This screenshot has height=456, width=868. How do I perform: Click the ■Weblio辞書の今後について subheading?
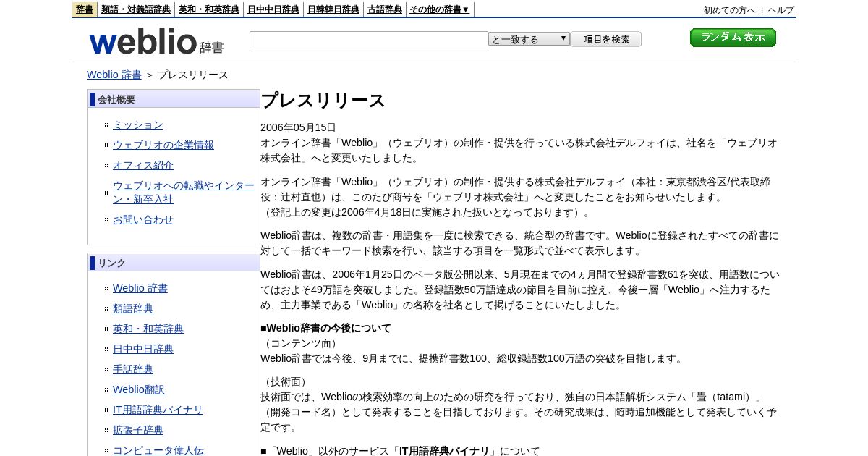pyautogui.click(x=325, y=328)
